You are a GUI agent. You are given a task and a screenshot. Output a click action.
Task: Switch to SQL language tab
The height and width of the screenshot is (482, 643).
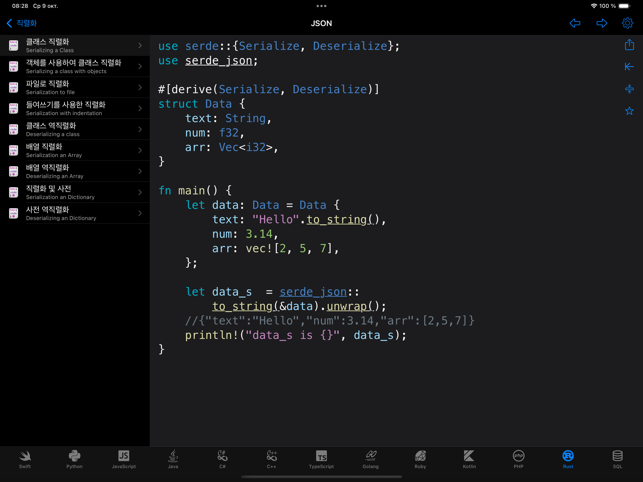point(617,459)
